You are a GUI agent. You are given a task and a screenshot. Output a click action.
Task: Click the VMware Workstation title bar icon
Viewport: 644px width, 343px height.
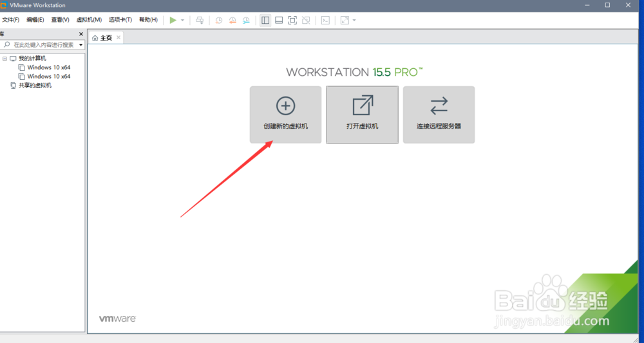pos(4,5)
